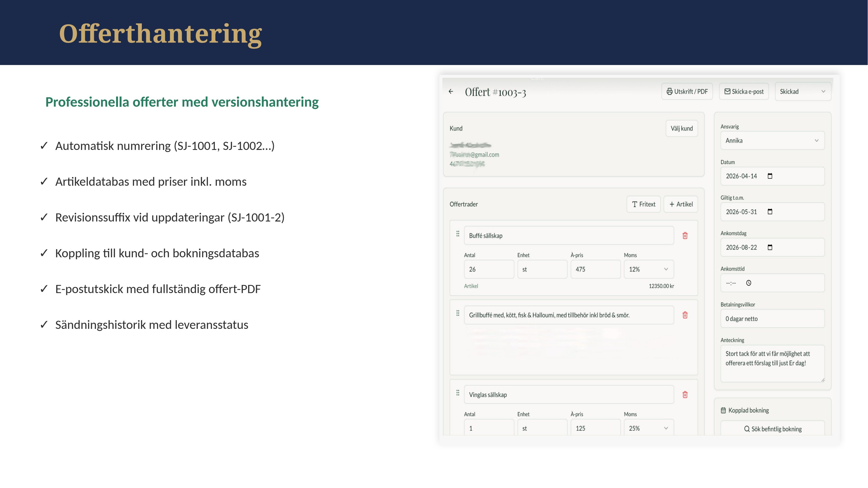The image size is (868, 488).
Task: Remove the Vinglas sällskap row via trash icon
Action: tap(685, 395)
